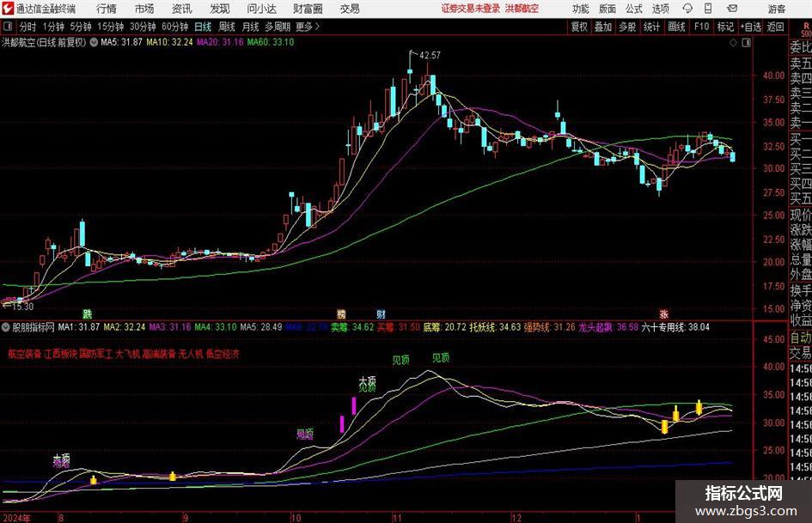Click the green 跌 event marker

88,314
